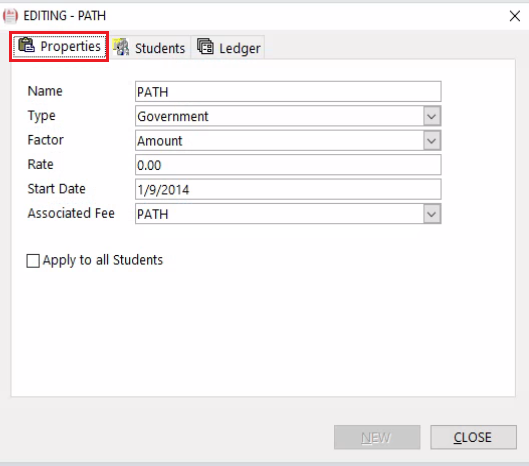Select the Properties tab label
Image resolution: width=529 pixels, height=466 pixels.
[x=71, y=46]
